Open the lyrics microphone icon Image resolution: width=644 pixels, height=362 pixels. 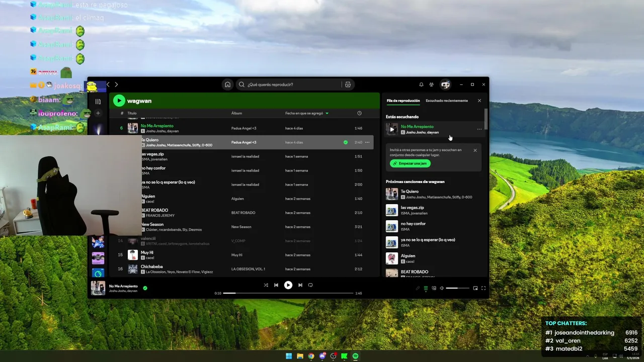[x=418, y=288]
